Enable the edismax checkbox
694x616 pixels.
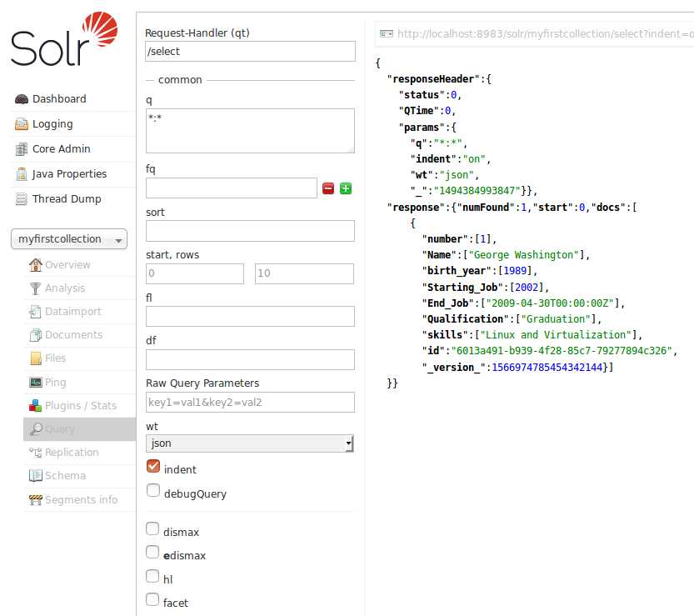point(152,552)
